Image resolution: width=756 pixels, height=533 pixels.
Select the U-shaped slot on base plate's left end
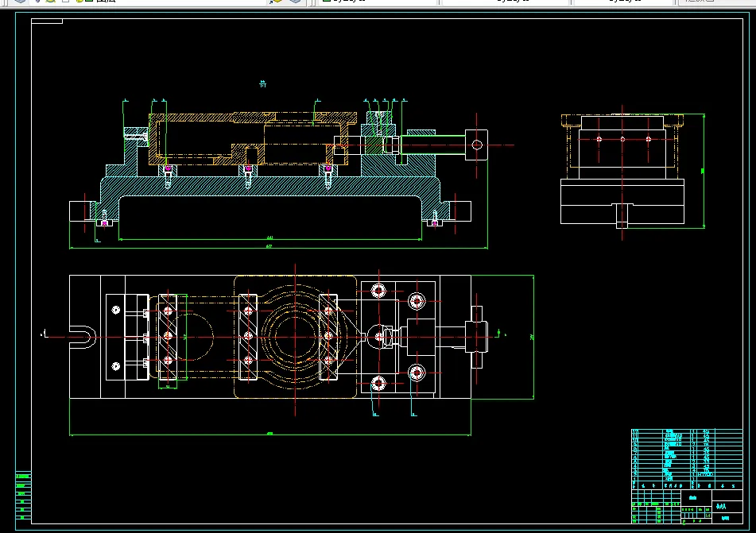[83, 336]
